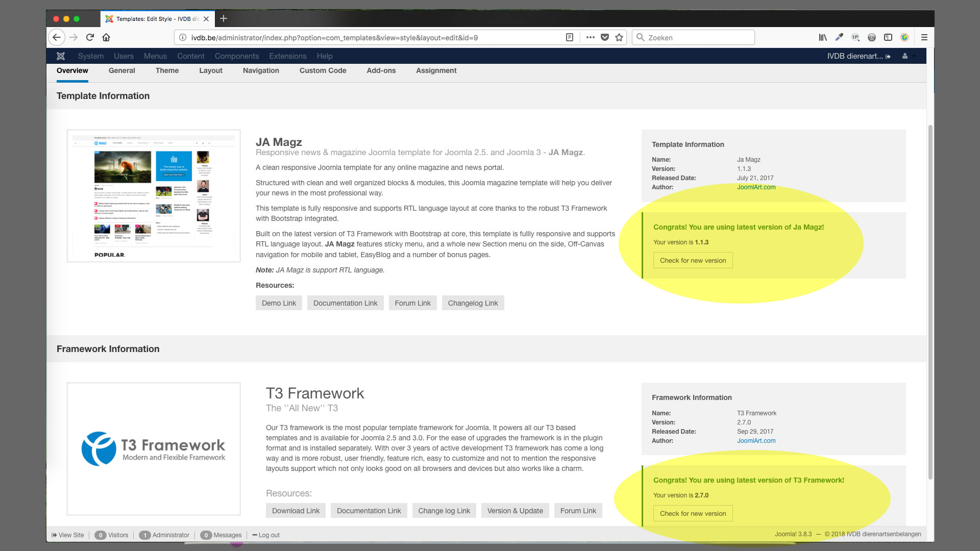This screenshot has height=551, width=980.
Task: Save page to Pocket
Action: click(605, 37)
